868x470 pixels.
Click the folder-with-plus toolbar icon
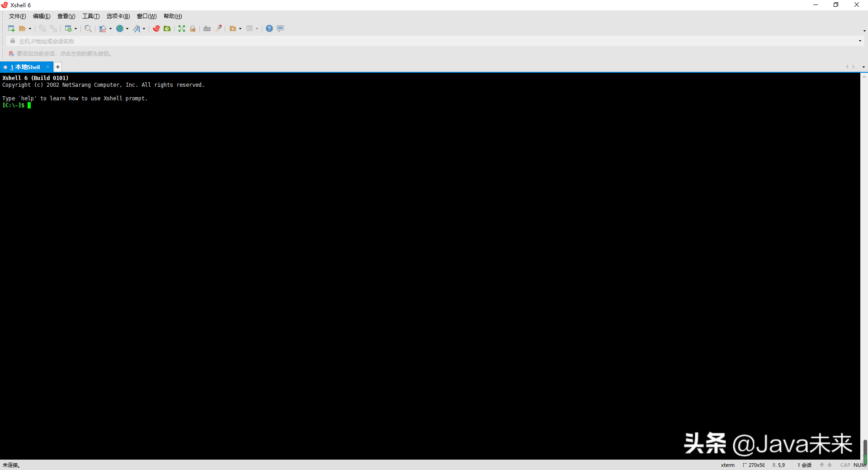[233, 28]
